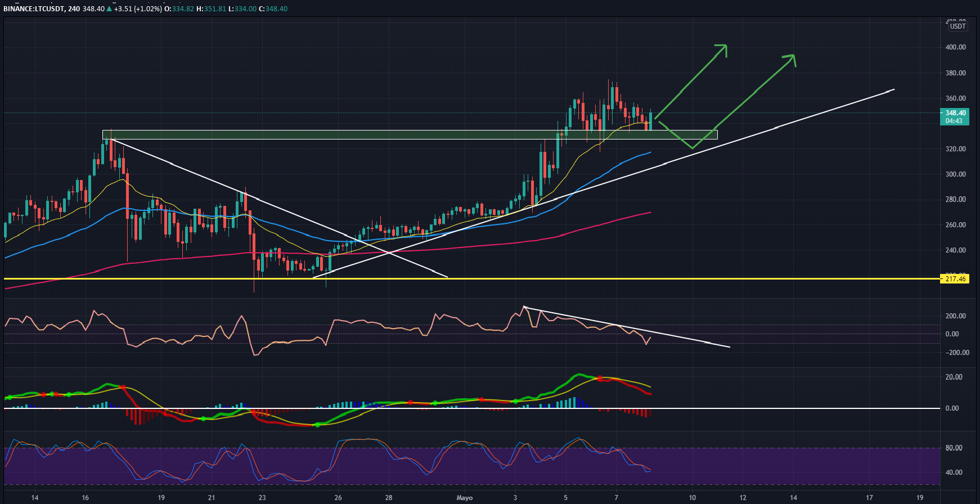Viewport: 980px width, 504px height.
Task: Click the 0.00 label on the MACD scale
Action: click(952, 408)
